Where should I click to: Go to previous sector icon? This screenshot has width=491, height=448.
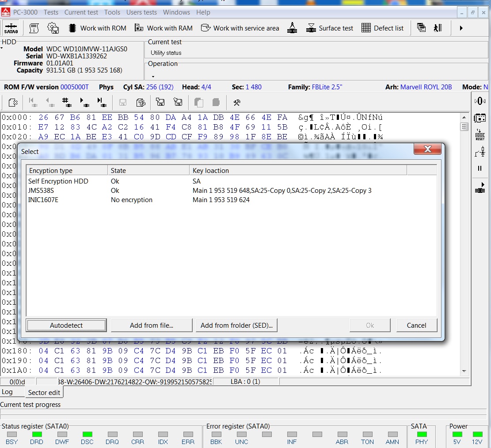50,103
